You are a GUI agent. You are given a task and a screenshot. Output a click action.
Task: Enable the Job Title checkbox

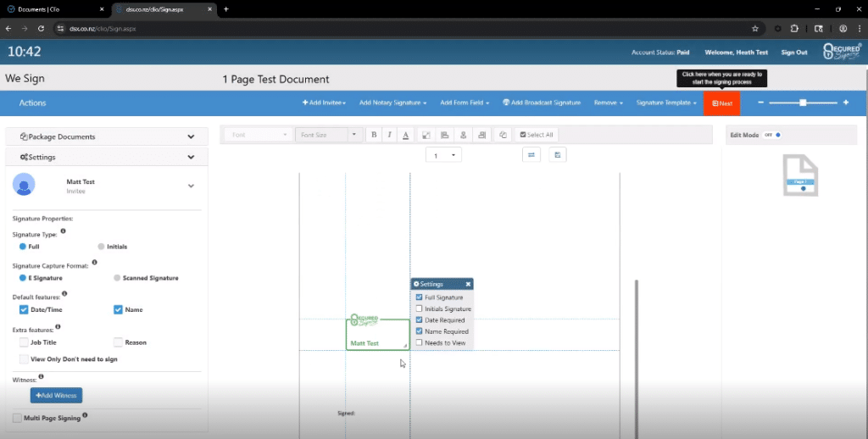pos(24,342)
